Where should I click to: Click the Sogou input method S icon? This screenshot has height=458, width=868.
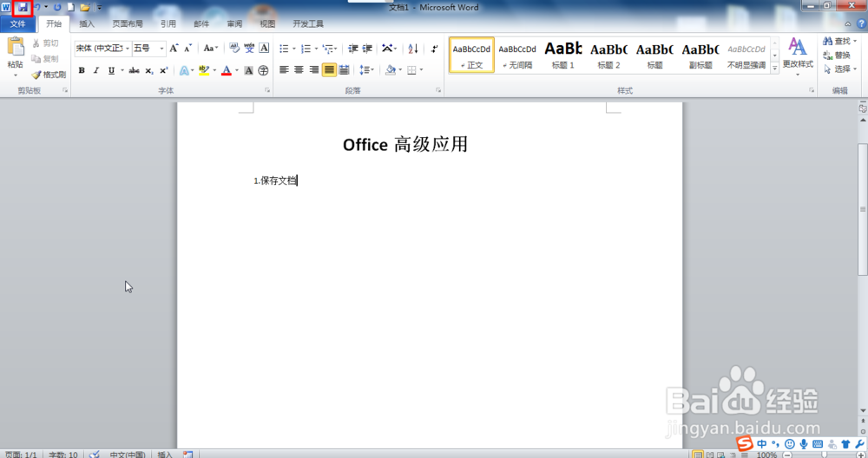pyautogui.click(x=745, y=443)
